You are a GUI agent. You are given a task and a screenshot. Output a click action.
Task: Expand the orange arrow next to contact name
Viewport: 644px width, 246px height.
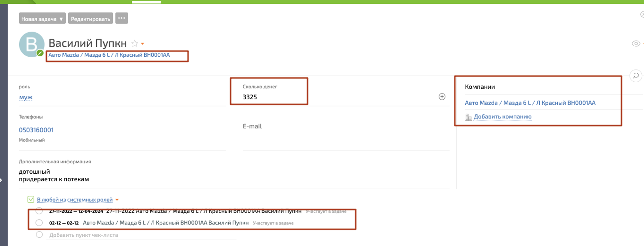[143, 44]
